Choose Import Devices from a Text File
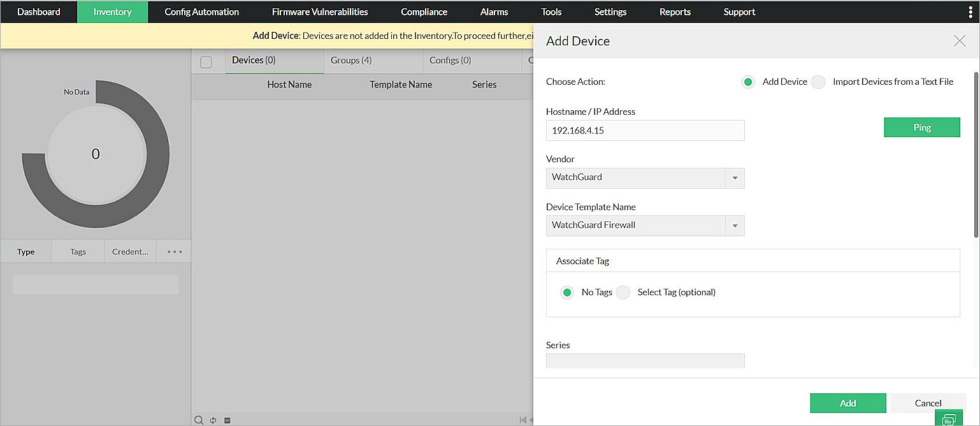 point(818,82)
